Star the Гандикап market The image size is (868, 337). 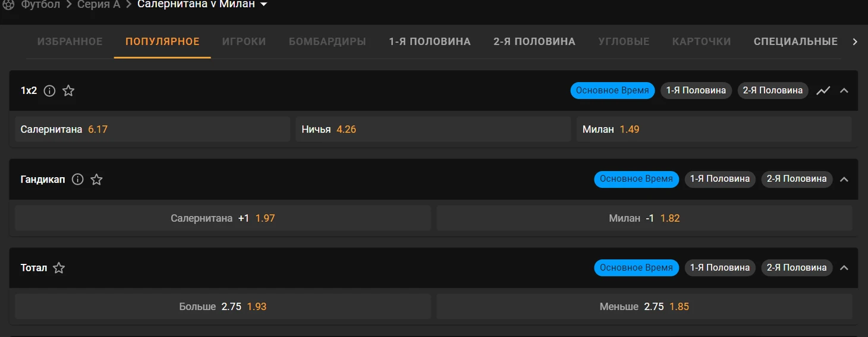click(96, 179)
